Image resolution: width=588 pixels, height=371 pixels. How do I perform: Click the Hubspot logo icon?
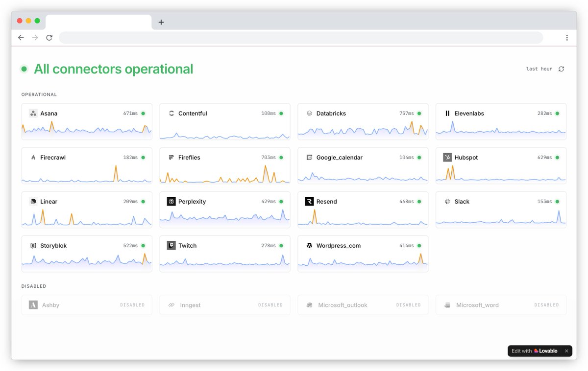click(447, 158)
